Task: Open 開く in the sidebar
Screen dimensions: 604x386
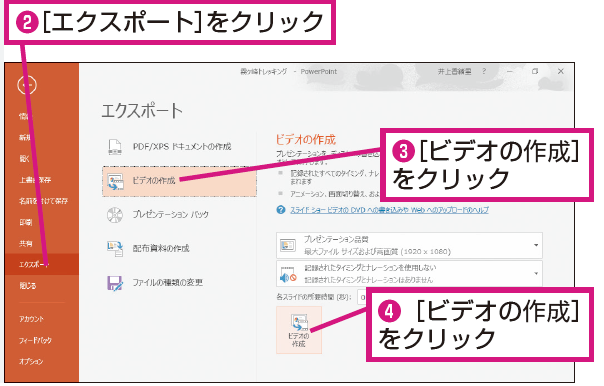Action: click(24, 158)
